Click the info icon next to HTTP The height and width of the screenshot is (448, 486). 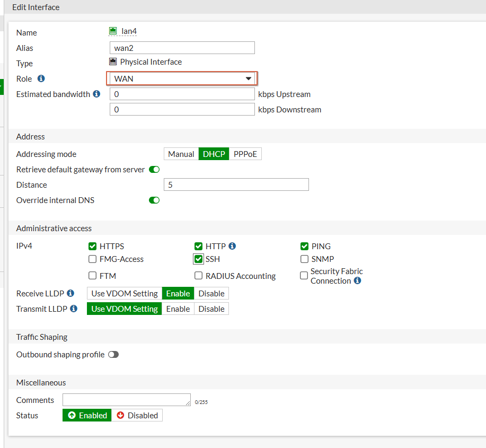(x=232, y=246)
